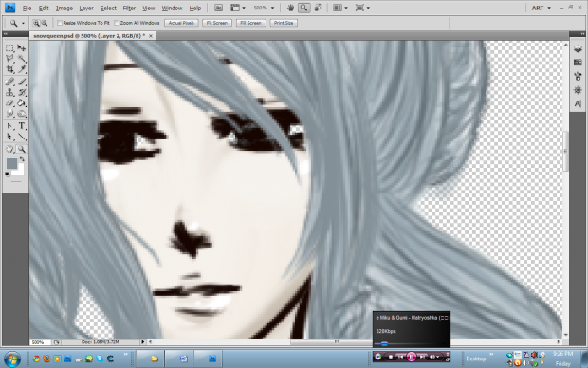Swap foreground and background colors
Screen dimensions: 588x368
[22, 159]
